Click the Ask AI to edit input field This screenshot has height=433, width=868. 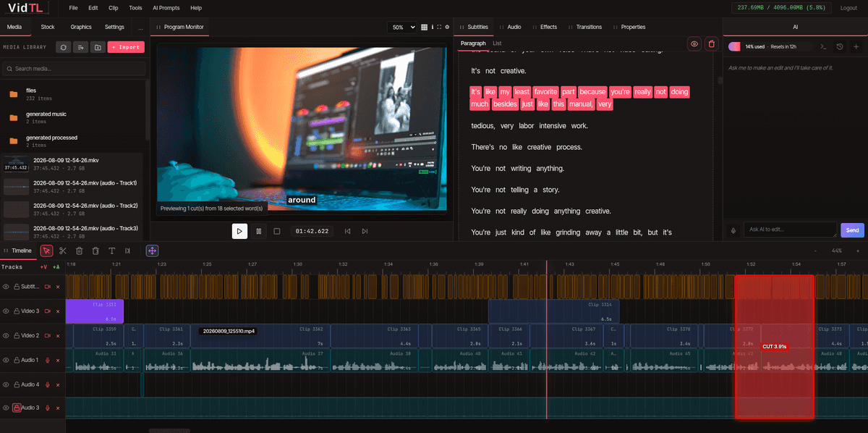(790, 230)
